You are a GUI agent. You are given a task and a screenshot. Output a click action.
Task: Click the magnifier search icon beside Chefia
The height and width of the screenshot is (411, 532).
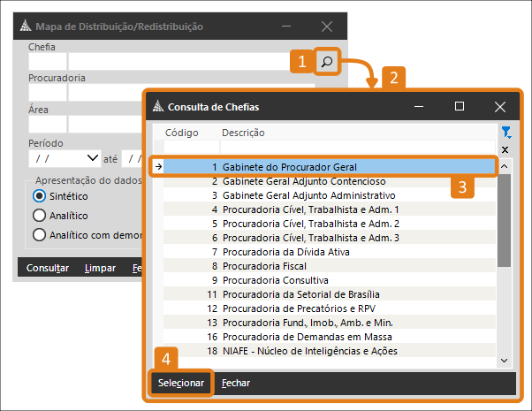pyautogui.click(x=327, y=62)
